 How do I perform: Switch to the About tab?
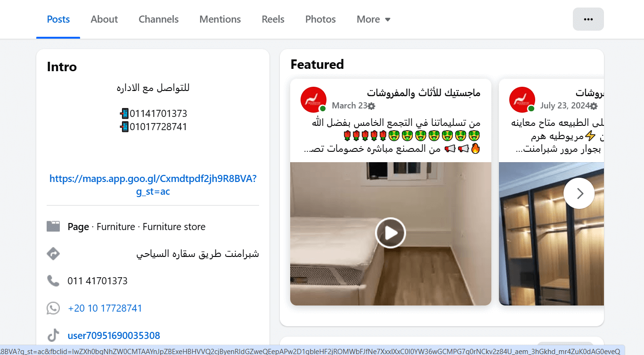tap(104, 19)
